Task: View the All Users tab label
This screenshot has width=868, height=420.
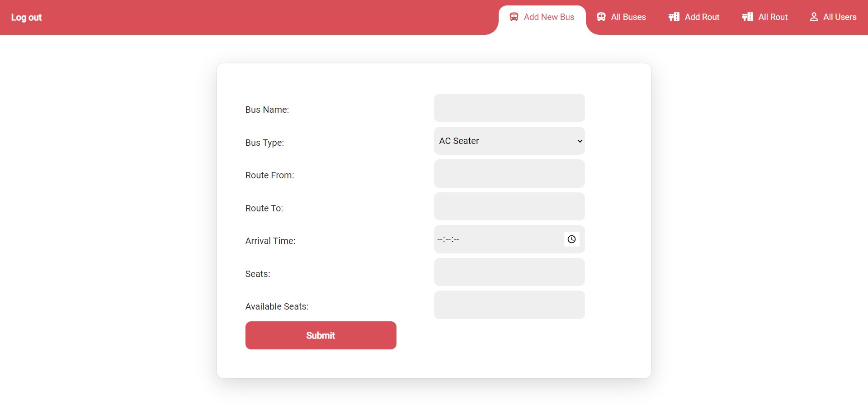Action: [840, 17]
